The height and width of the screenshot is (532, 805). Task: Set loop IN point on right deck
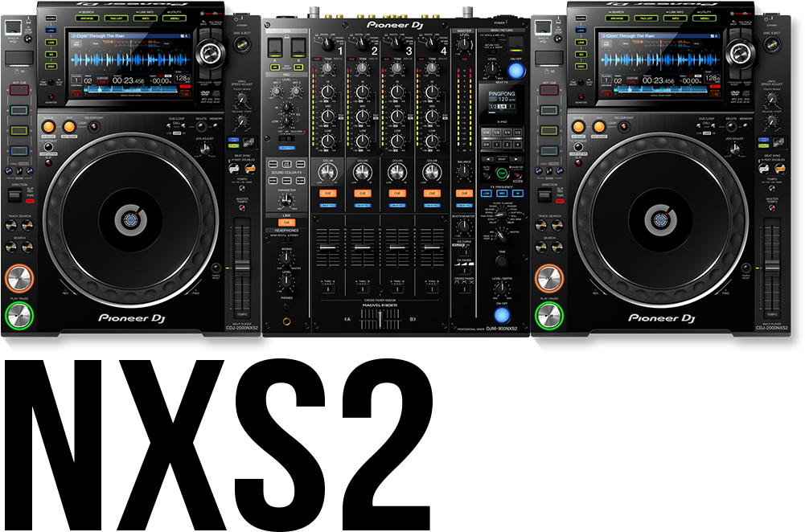coord(578,126)
